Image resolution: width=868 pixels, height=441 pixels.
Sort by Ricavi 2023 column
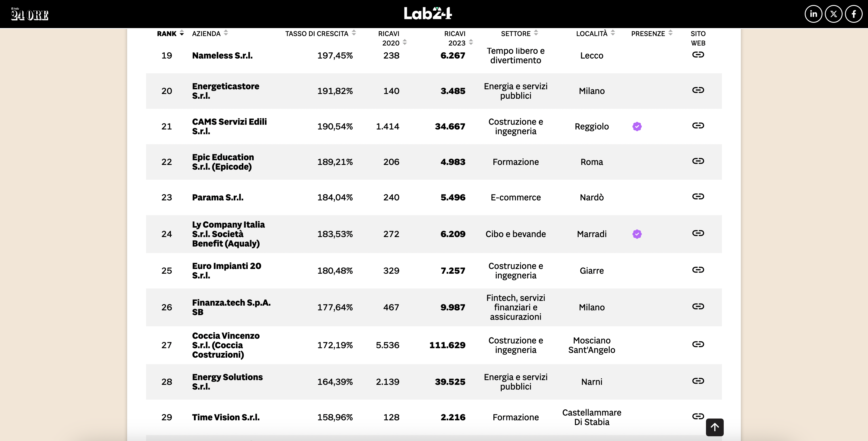458,38
